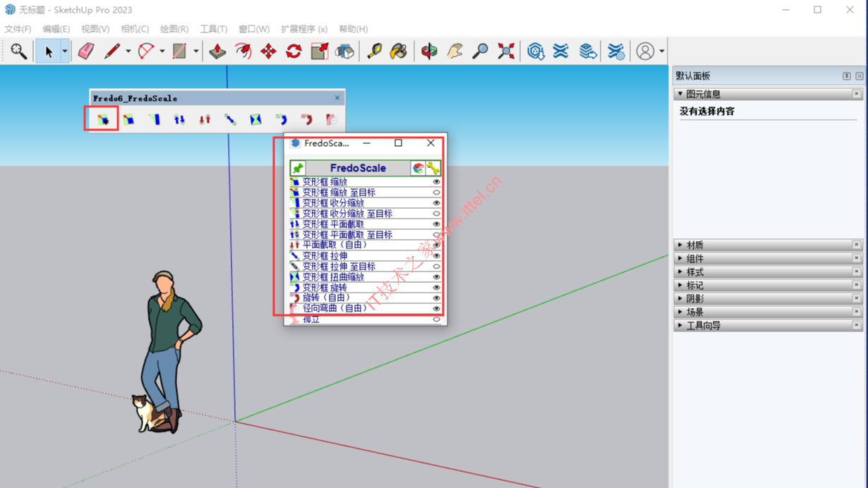Expand the 样式 panel
Screen dimensions: 868x488
pyautogui.click(x=680, y=272)
